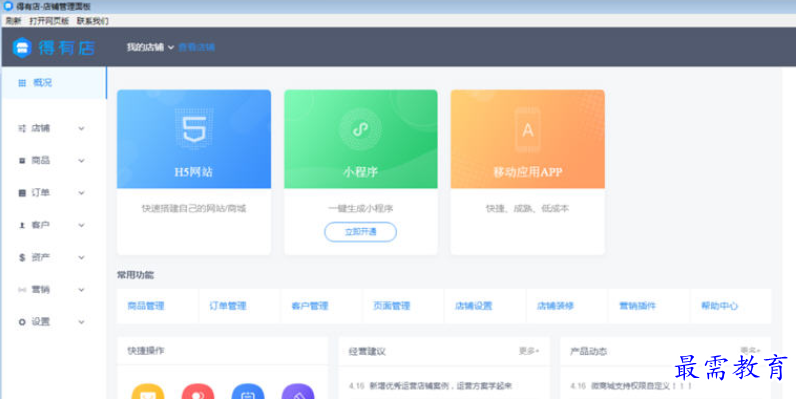Click the 资产 dollar sidebar icon
This screenshot has width=796, height=399.
tap(22, 257)
